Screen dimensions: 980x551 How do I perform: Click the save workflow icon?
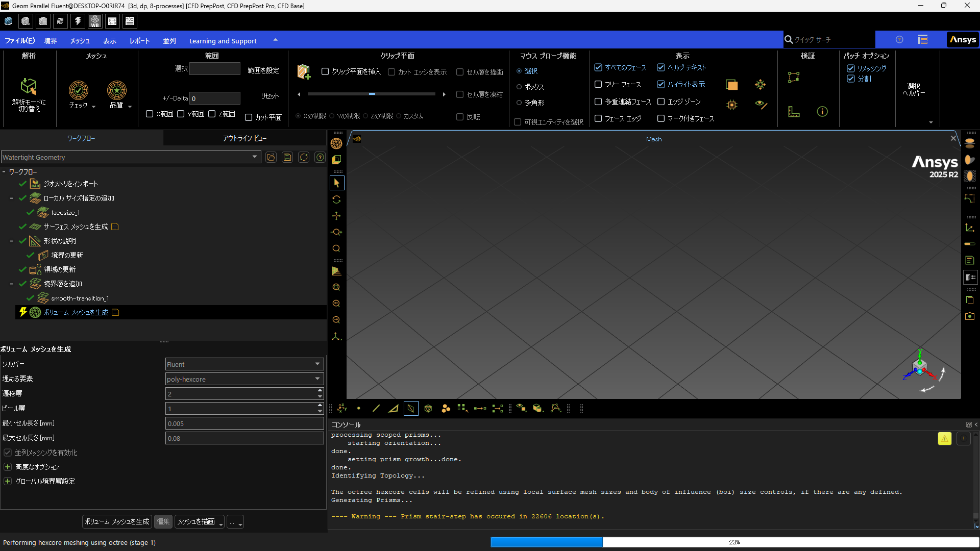pyautogui.click(x=287, y=157)
